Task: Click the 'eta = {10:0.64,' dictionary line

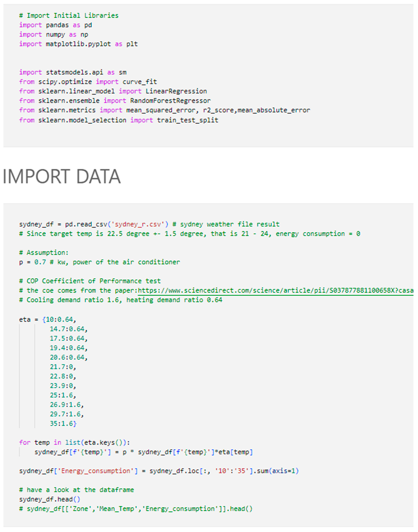Action: [x=48, y=320]
